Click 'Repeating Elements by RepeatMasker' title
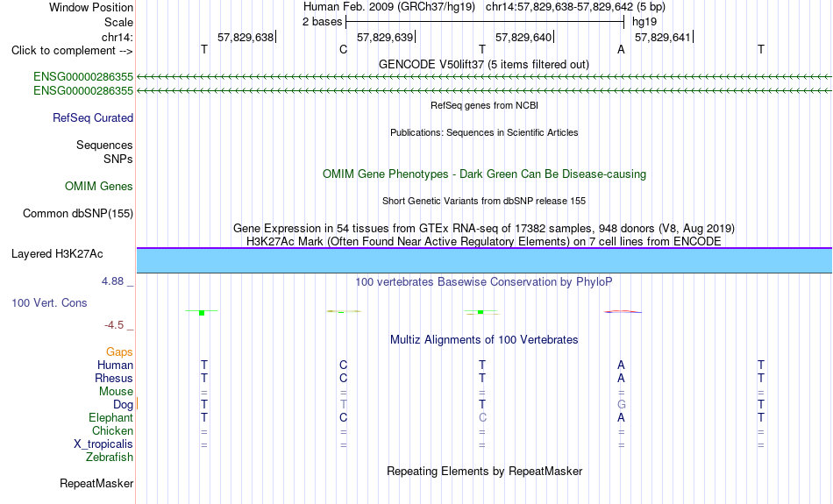Screen dimensions: 833x504 [484, 472]
